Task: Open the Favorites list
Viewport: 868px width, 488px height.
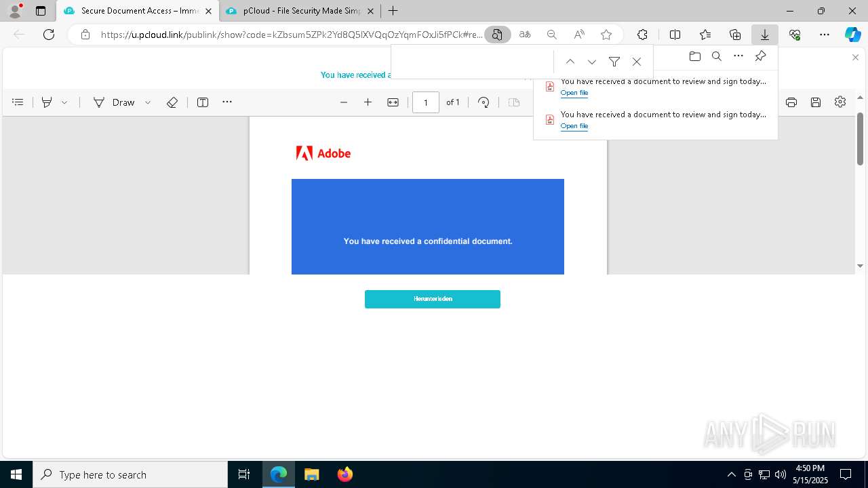Action: pyautogui.click(x=705, y=35)
